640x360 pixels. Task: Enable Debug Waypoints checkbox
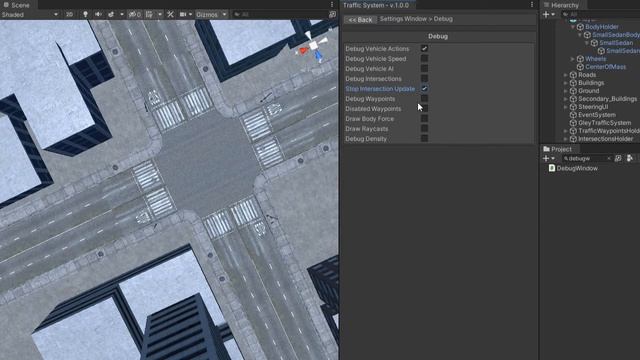coord(424,98)
